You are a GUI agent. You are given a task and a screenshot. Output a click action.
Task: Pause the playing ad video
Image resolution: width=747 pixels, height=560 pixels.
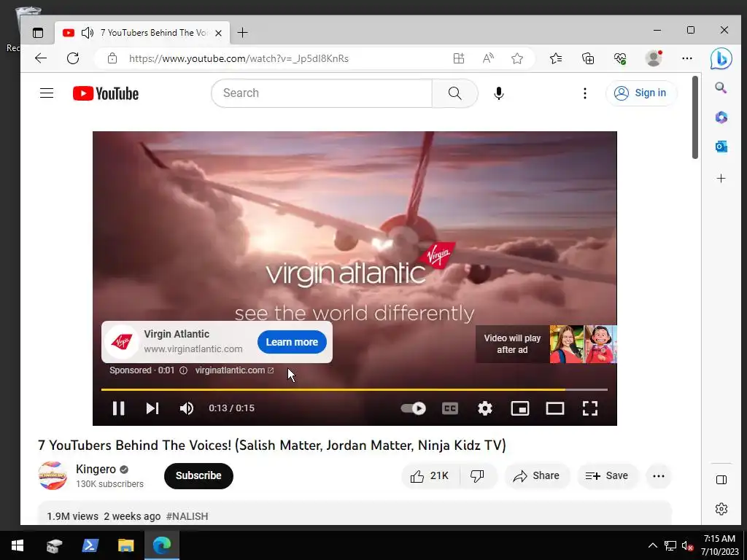coord(119,408)
